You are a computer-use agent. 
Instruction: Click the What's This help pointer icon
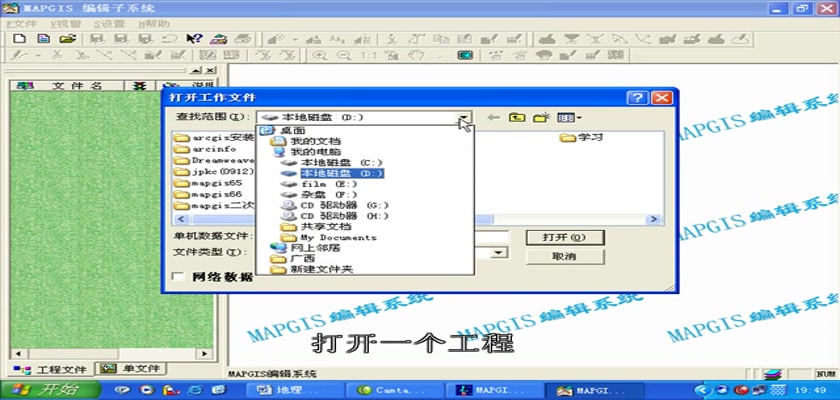point(194,39)
